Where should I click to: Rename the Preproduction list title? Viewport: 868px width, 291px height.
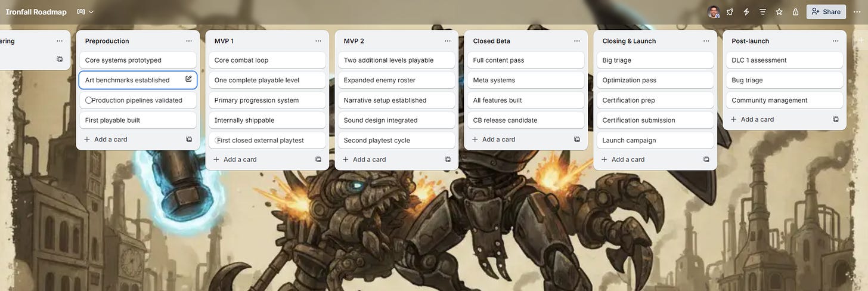[x=107, y=41]
